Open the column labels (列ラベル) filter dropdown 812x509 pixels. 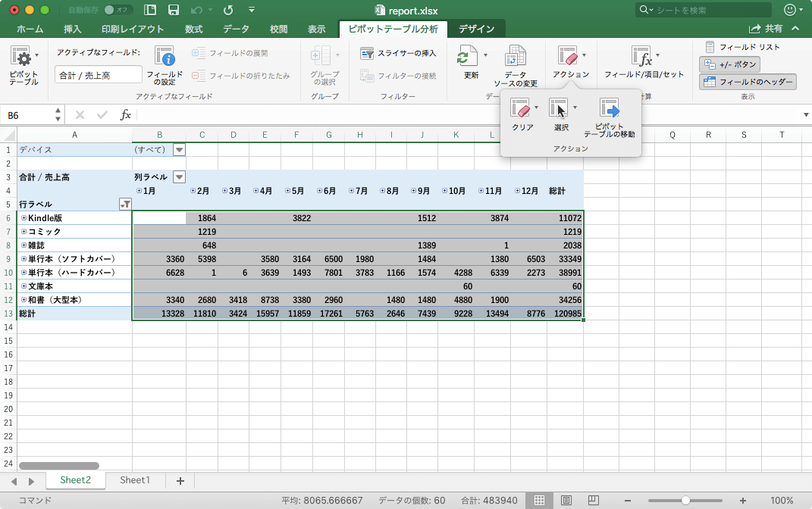click(179, 177)
